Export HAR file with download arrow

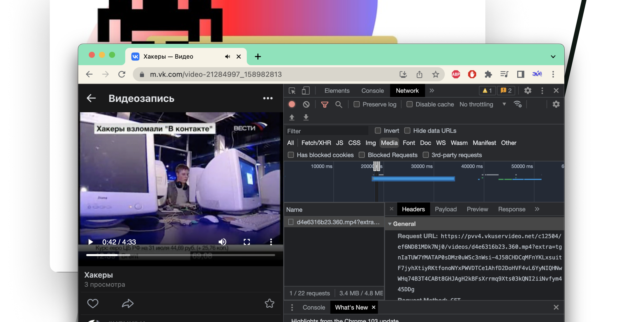306,117
